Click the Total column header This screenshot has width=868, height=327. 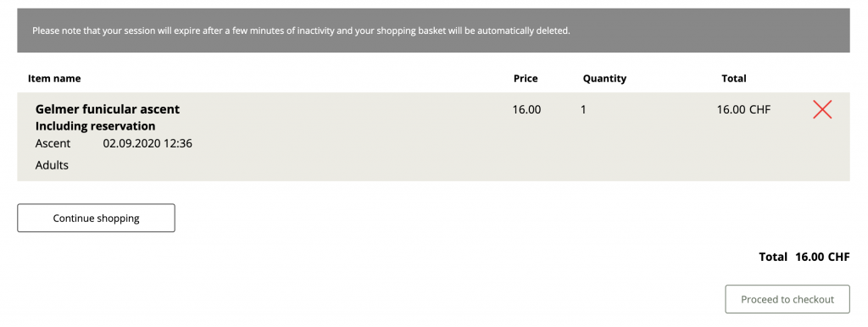click(x=733, y=79)
